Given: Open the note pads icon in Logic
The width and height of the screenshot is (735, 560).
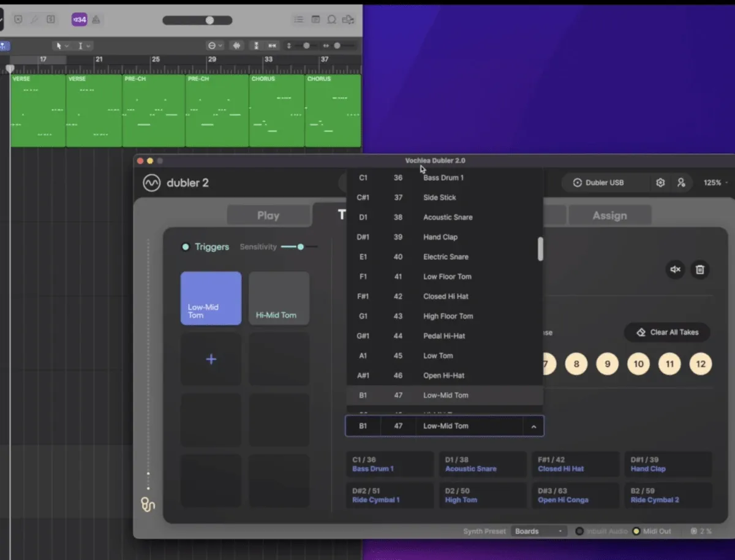Looking at the screenshot, I should [x=315, y=20].
